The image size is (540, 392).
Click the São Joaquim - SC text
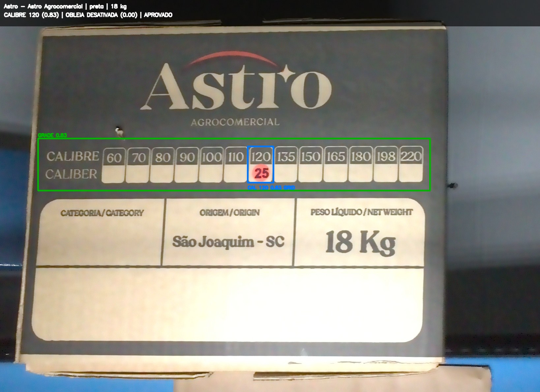[228, 242]
